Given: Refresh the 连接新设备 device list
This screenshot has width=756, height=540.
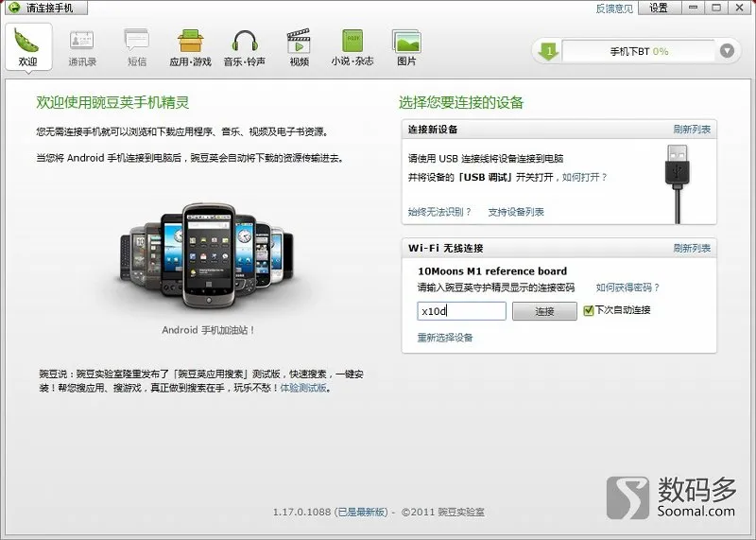Looking at the screenshot, I should tap(692, 130).
